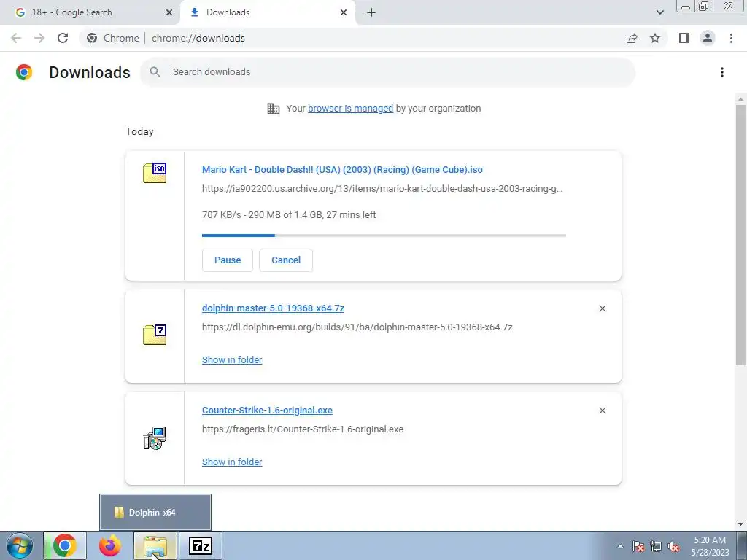Click Chrome in the taskbar

pyautogui.click(x=65, y=545)
